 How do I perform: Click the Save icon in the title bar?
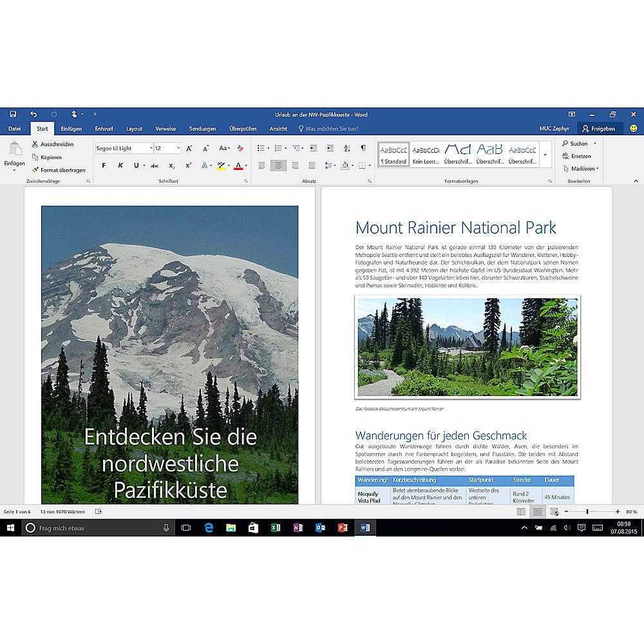click(x=12, y=114)
